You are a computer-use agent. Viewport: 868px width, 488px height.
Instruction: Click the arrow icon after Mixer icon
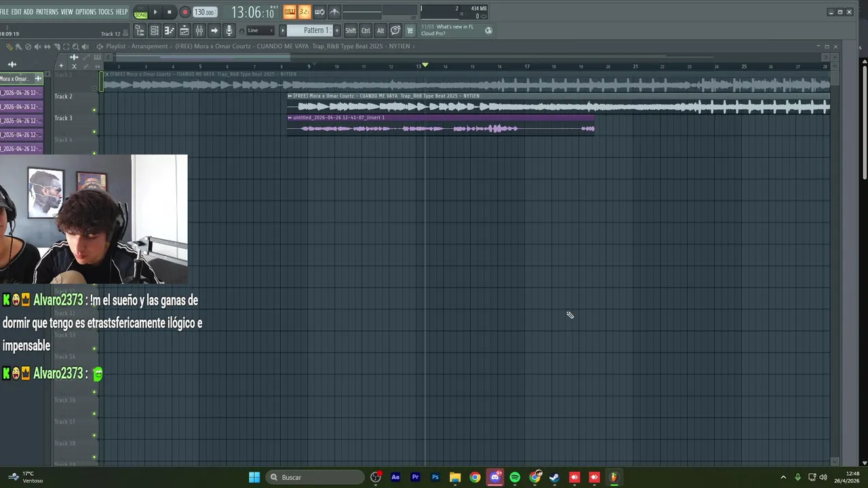pos(214,30)
